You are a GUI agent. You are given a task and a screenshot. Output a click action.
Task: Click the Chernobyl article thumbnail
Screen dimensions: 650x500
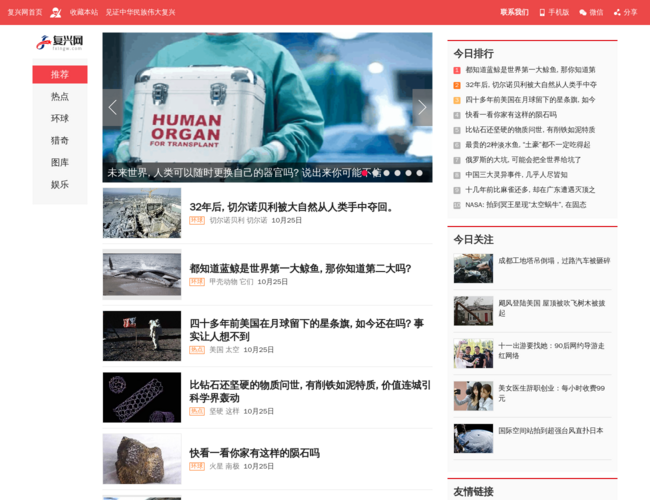pos(142,213)
